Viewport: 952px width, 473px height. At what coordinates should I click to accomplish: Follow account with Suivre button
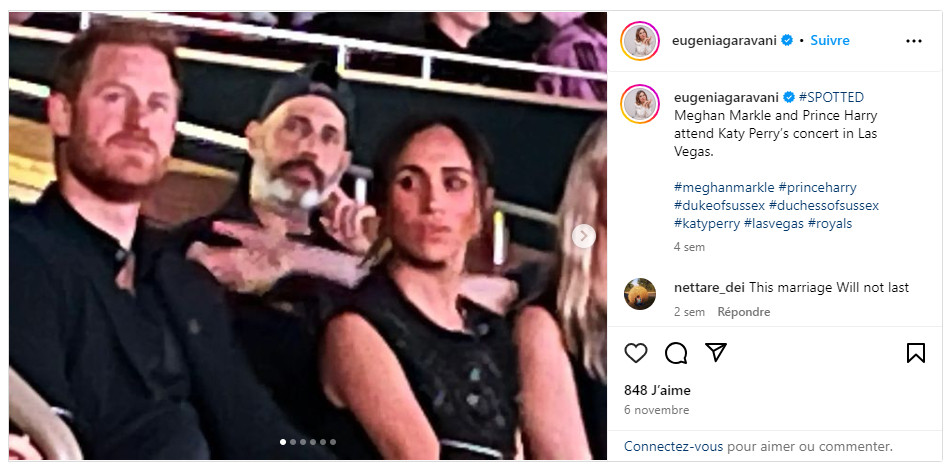click(830, 41)
